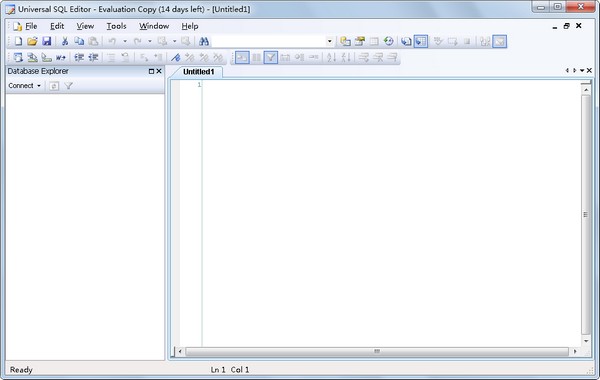Paste from clipboard icon
The height and width of the screenshot is (380, 600).
tap(93, 41)
